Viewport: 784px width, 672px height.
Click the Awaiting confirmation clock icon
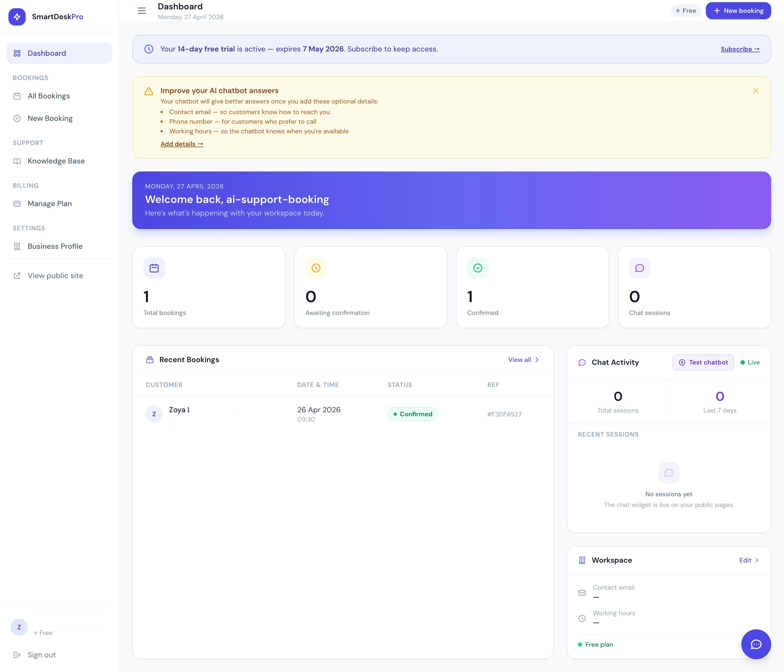pos(315,268)
